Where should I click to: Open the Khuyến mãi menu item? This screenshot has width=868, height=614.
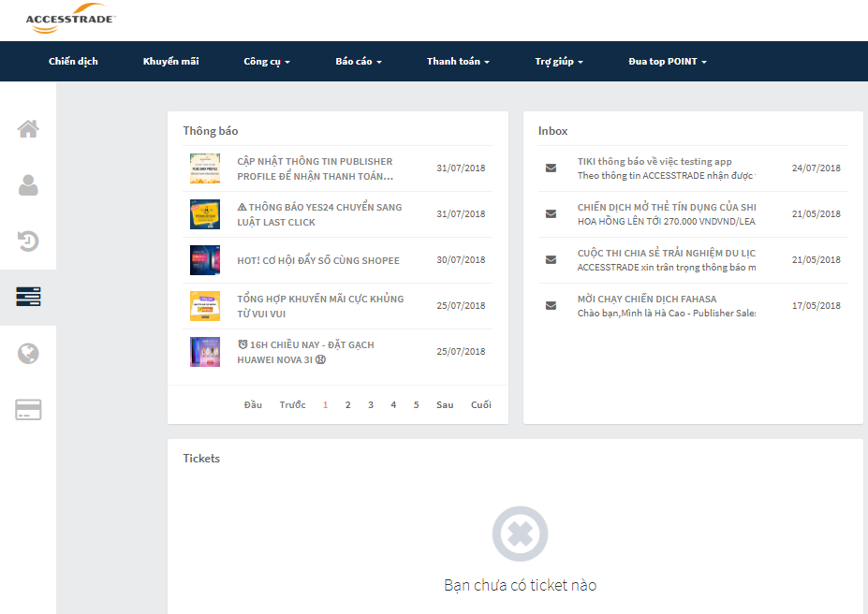(170, 62)
